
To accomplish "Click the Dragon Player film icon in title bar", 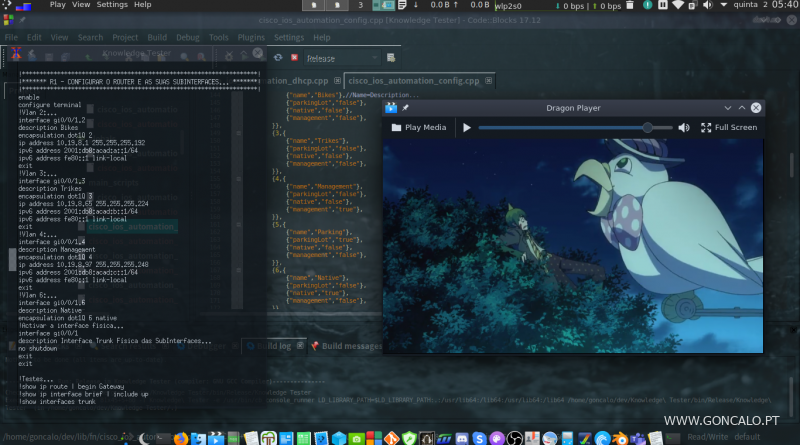I will (391, 107).
